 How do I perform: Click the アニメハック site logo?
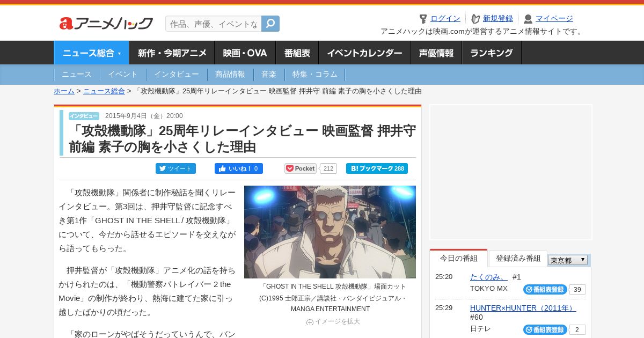[106, 23]
